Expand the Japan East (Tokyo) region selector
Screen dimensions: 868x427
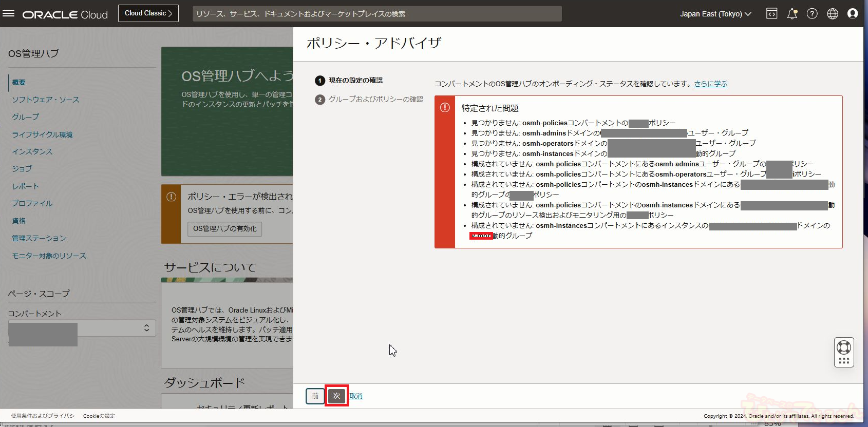[715, 14]
